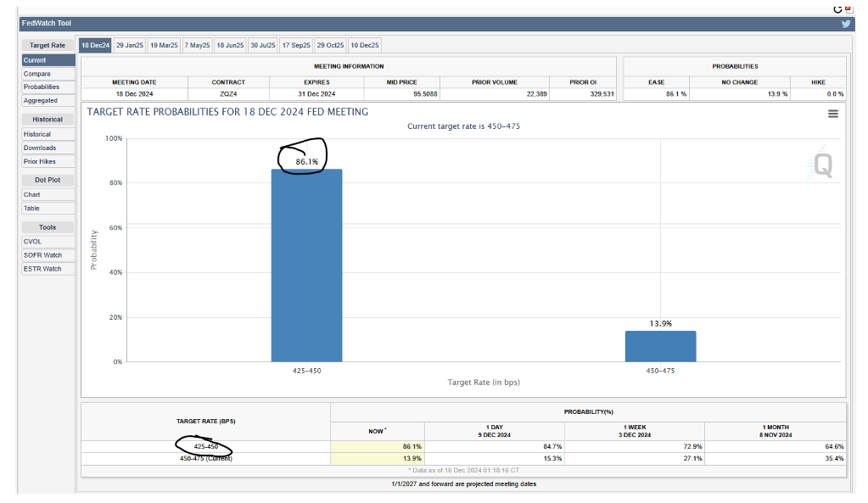Open the Dot Plot Chart item
Viewport: 868px width, 503px height.
click(48, 195)
